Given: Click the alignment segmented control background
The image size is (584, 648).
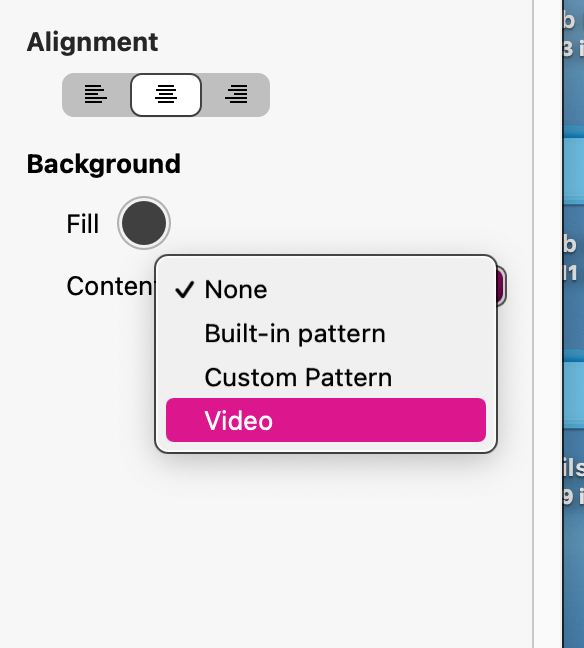Looking at the screenshot, I should [x=166, y=95].
